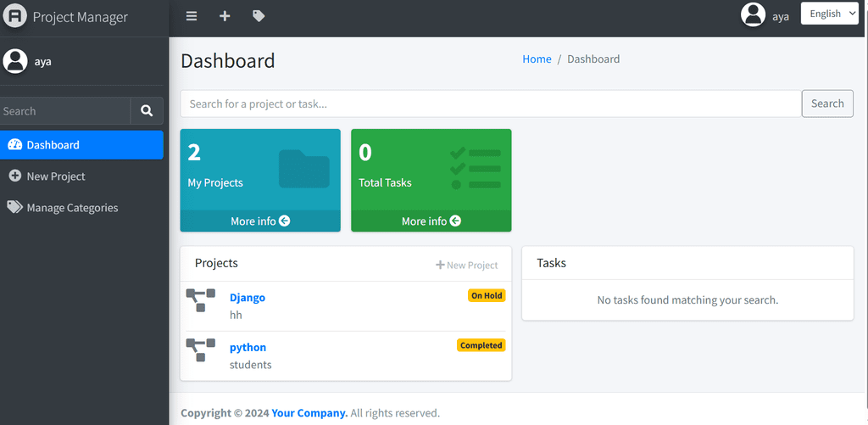Screen dimensions: 868x425
Task: Click More info under Total Tasks
Action: click(431, 221)
